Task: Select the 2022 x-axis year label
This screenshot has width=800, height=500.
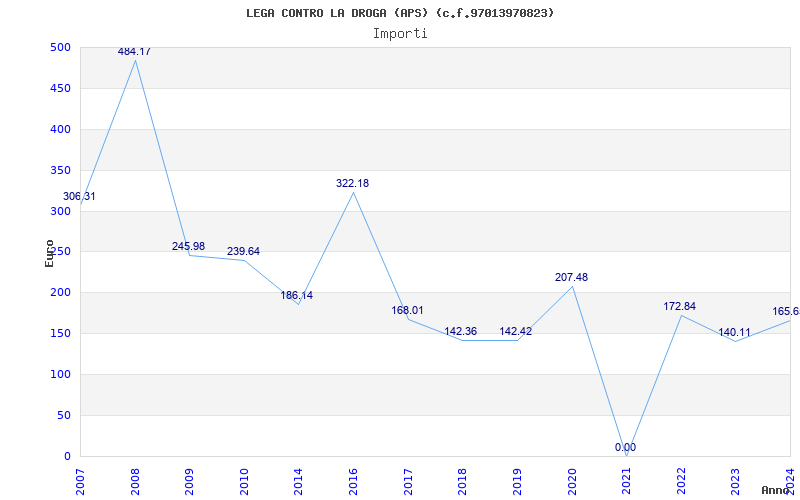Action: (x=681, y=482)
